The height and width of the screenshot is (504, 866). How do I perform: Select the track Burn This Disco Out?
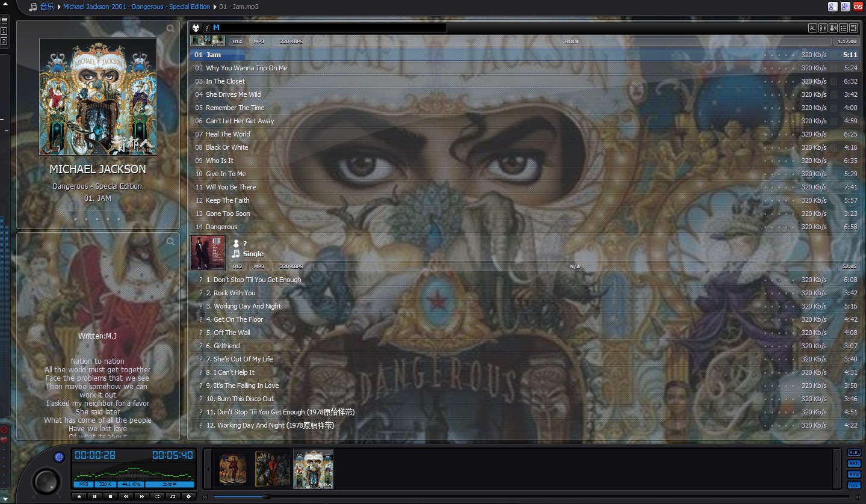[x=524, y=399]
